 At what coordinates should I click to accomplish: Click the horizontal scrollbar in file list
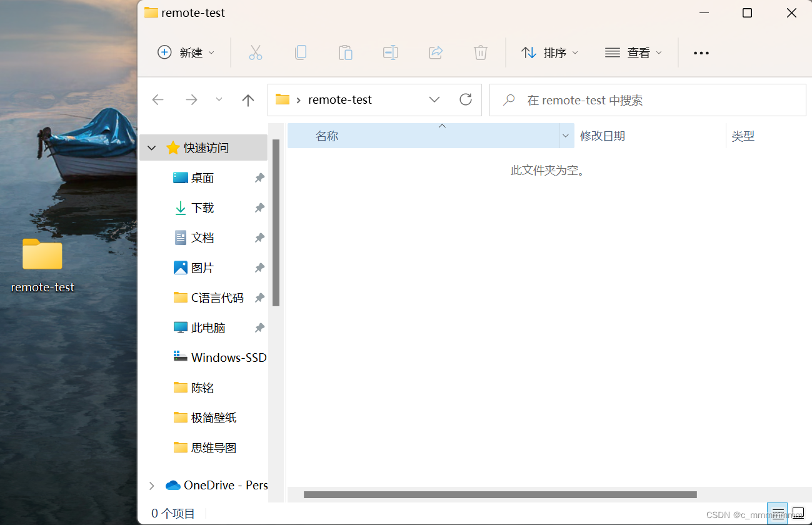pos(500,494)
